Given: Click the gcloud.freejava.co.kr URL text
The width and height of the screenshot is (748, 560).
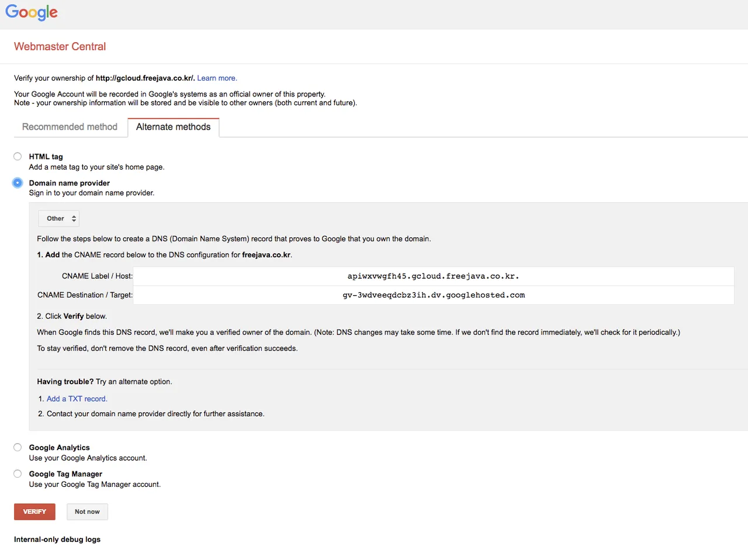Looking at the screenshot, I should tap(145, 78).
